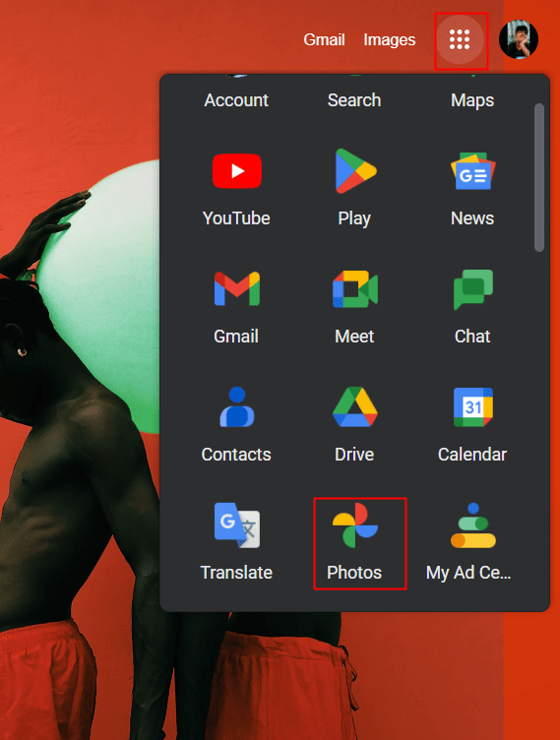Open the Google apps grid launcher

point(460,39)
